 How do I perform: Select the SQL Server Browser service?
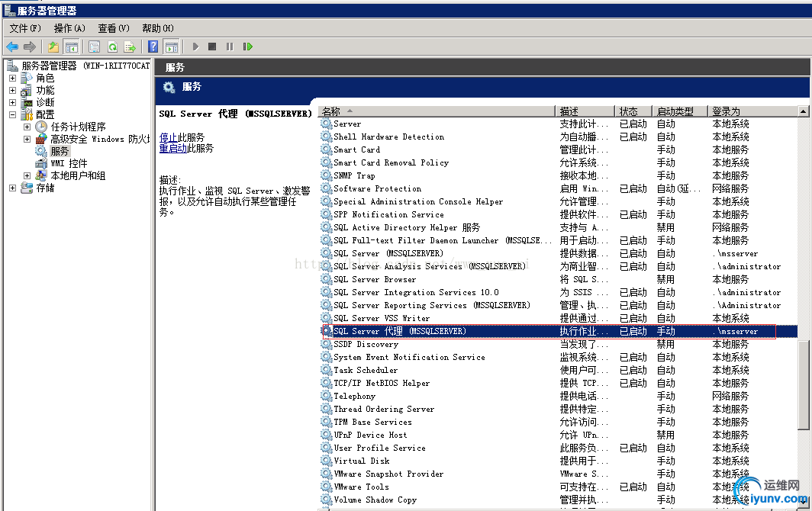559,280
